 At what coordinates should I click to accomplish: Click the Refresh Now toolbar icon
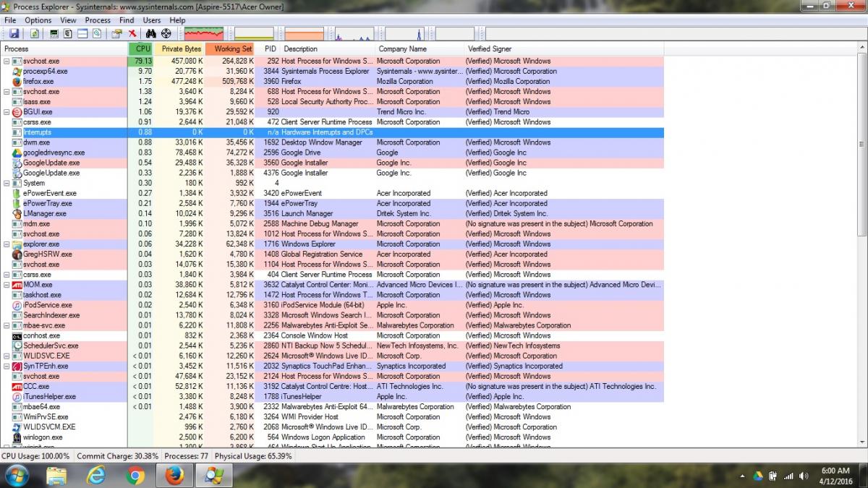[34, 33]
